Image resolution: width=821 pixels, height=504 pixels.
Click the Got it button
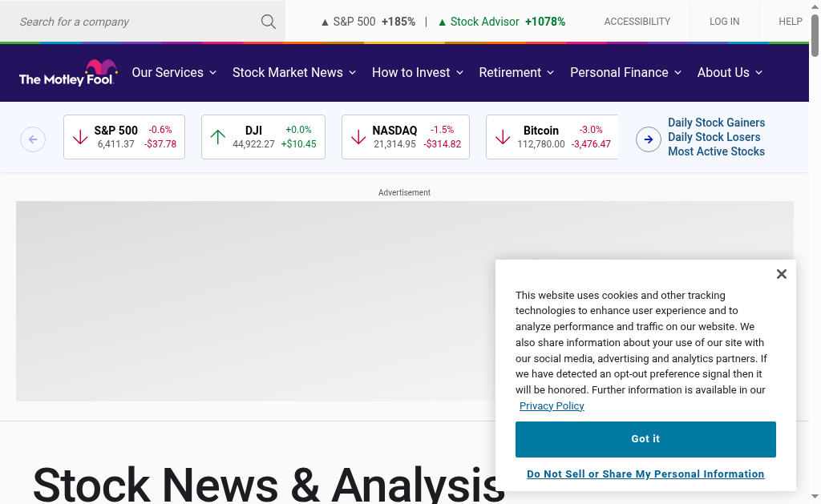[645, 439]
